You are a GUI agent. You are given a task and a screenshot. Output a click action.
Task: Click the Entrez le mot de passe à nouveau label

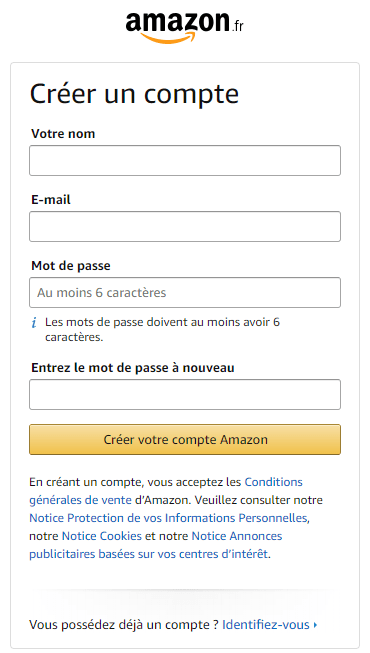[x=132, y=368]
